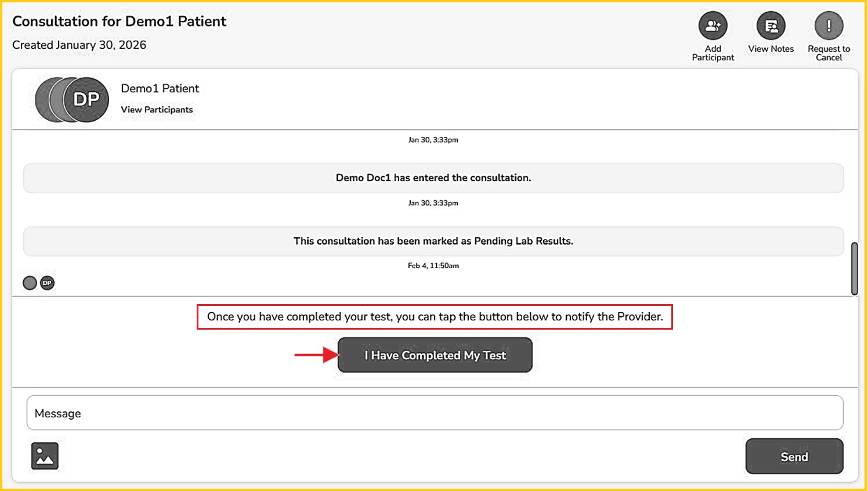Screen dimensions: 868x491
Task: Open View Participants link
Action: 157,110
